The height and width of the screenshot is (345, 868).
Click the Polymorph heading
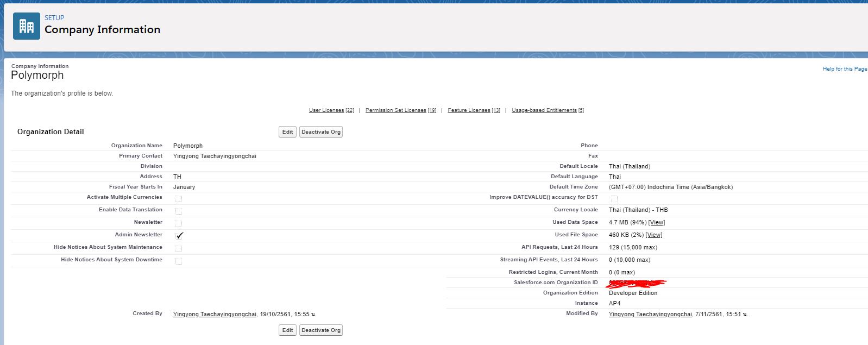pyautogui.click(x=37, y=76)
